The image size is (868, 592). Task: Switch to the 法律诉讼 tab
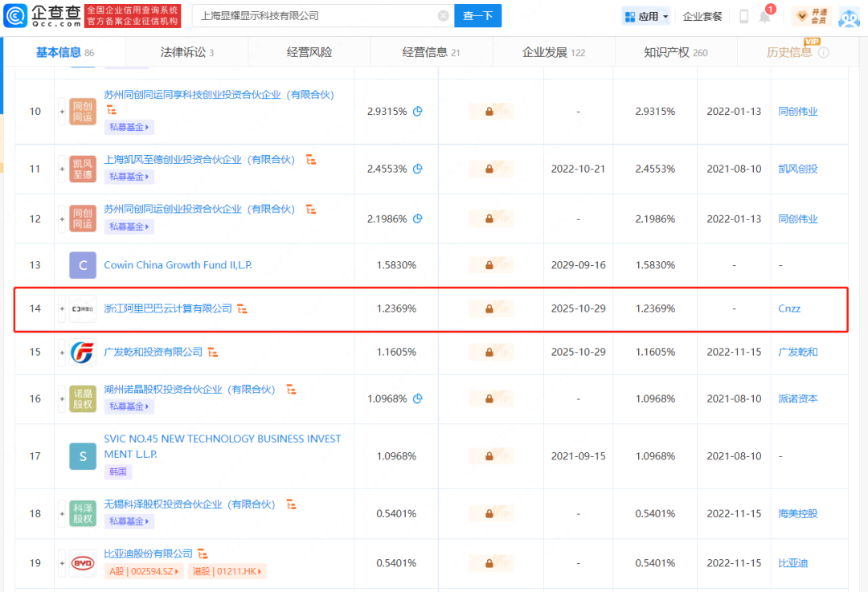pos(187,52)
